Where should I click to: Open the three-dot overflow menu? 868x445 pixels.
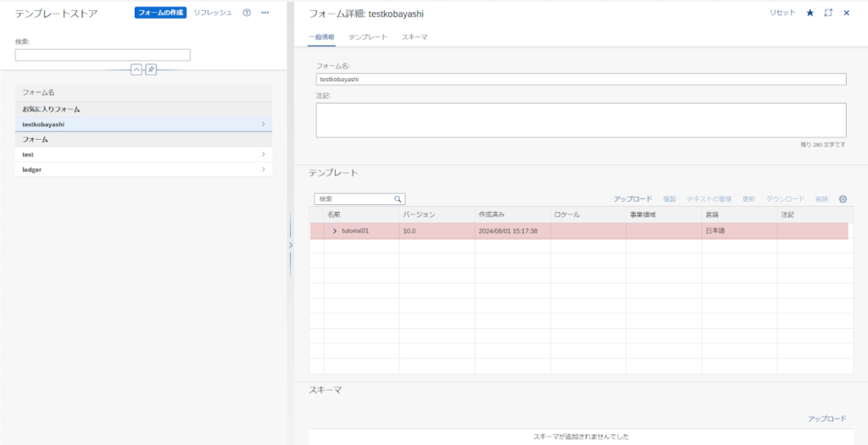coord(265,13)
